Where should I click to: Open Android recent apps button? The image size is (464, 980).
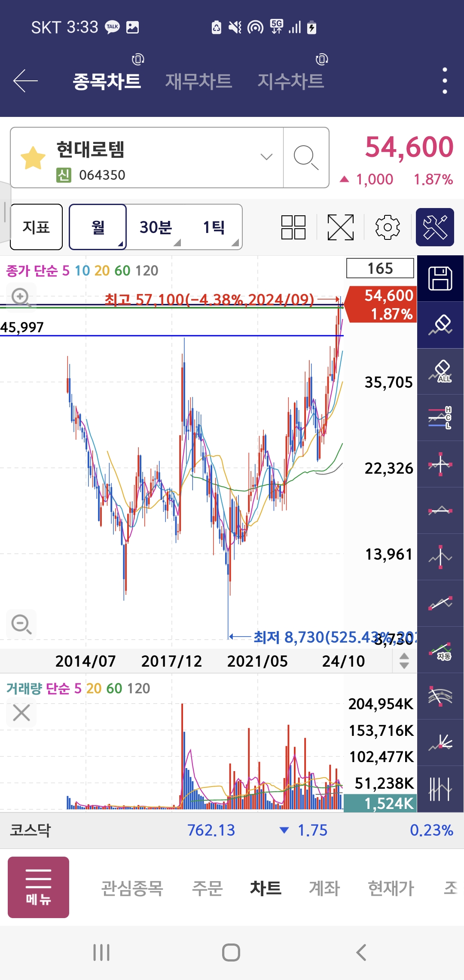pyautogui.click(x=101, y=952)
